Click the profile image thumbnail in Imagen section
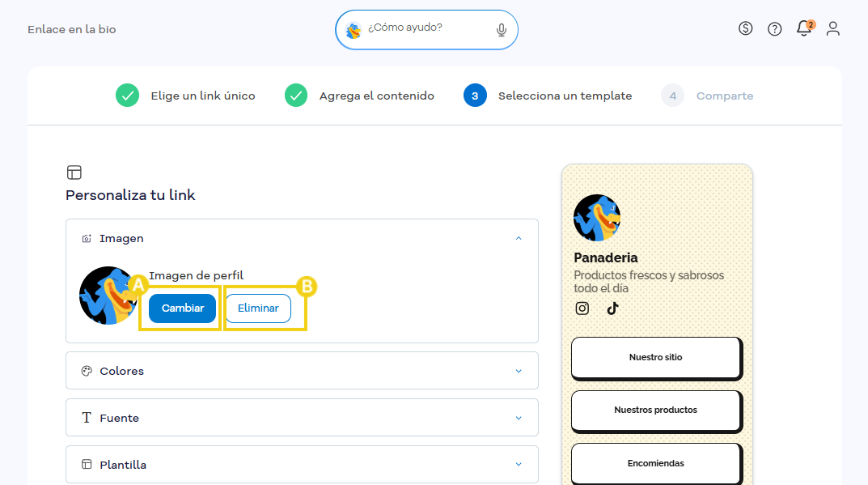868x485 pixels. point(108,296)
